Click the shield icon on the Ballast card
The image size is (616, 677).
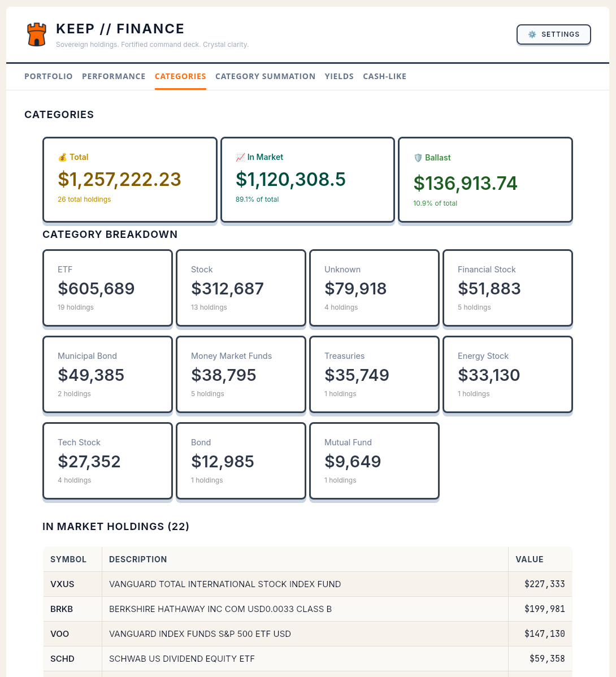coord(418,158)
